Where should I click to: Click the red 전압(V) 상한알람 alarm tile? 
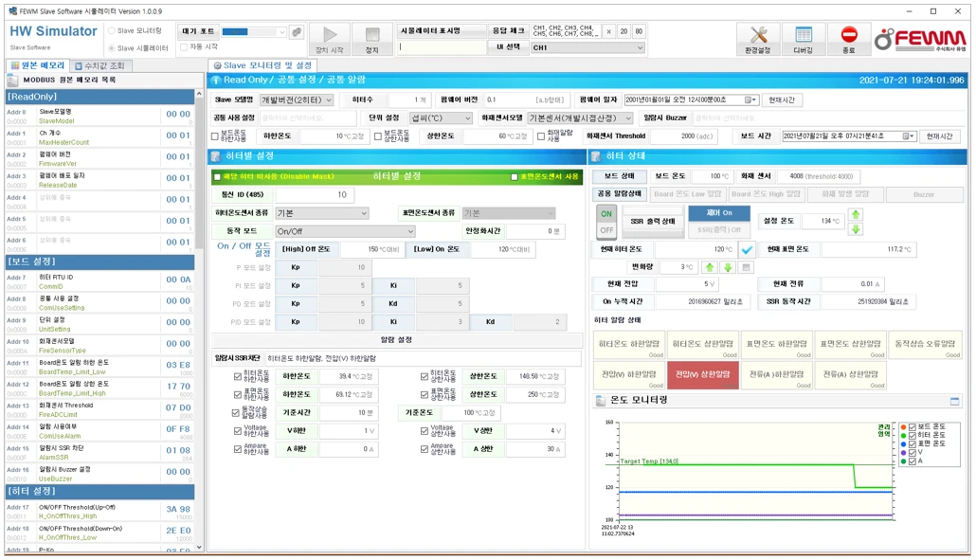pos(703,375)
